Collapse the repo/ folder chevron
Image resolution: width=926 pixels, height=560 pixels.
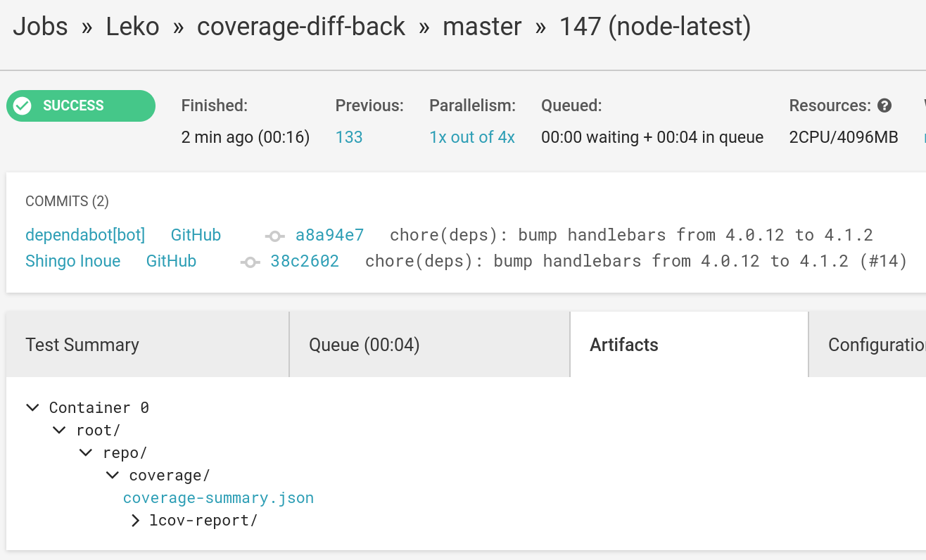[86, 452]
